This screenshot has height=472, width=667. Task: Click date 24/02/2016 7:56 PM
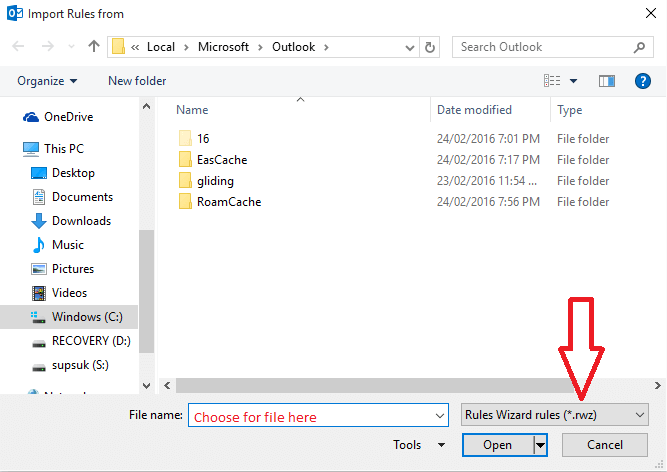(488, 202)
